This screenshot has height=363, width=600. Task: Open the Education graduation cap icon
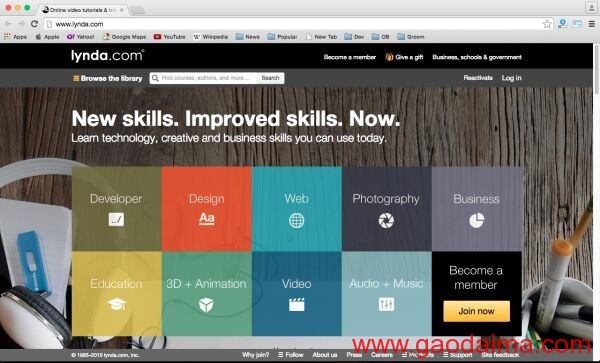point(116,304)
